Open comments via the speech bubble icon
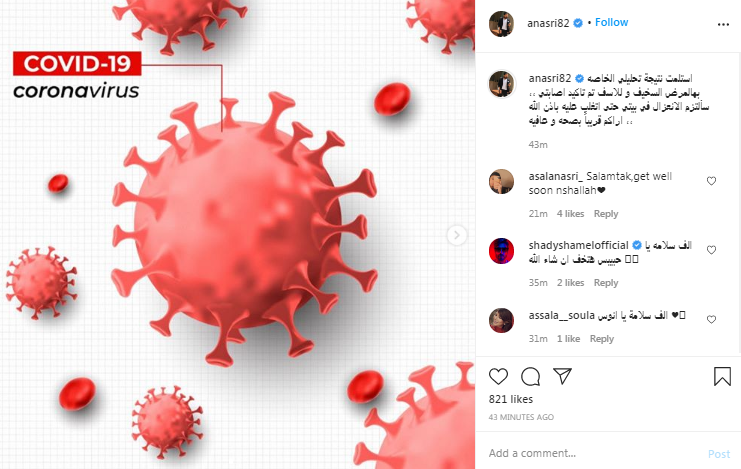This screenshot has height=469, width=741. (530, 376)
